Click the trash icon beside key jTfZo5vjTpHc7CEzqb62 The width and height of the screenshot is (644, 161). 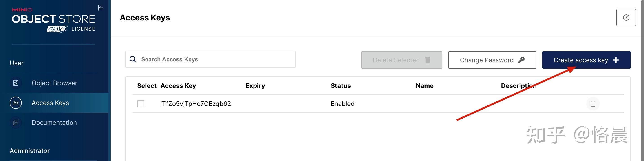[593, 104]
